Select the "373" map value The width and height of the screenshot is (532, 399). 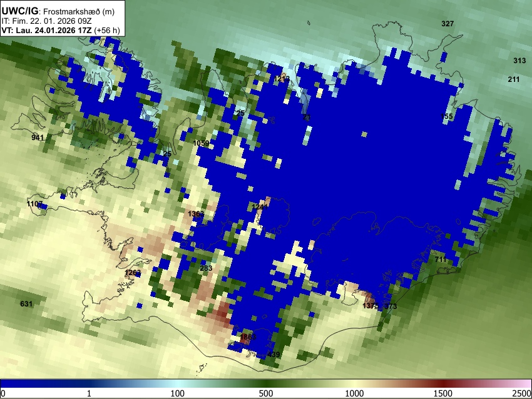click(x=391, y=306)
